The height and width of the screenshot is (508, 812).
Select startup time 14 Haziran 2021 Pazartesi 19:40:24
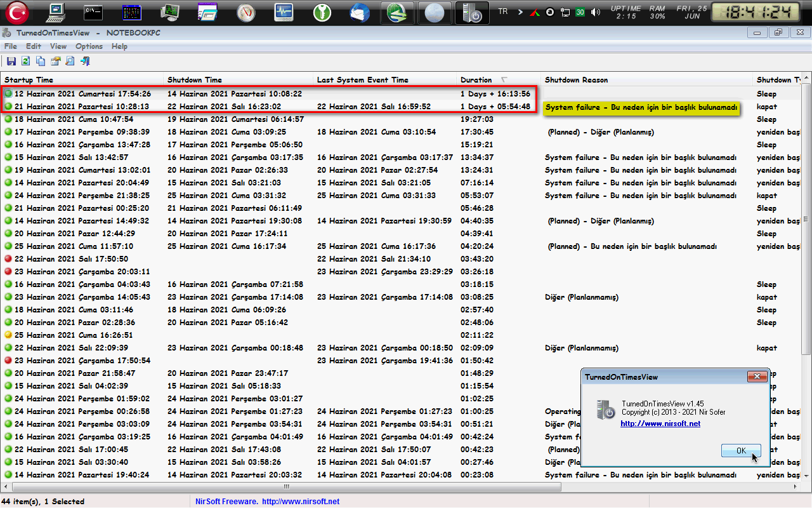[82, 475]
